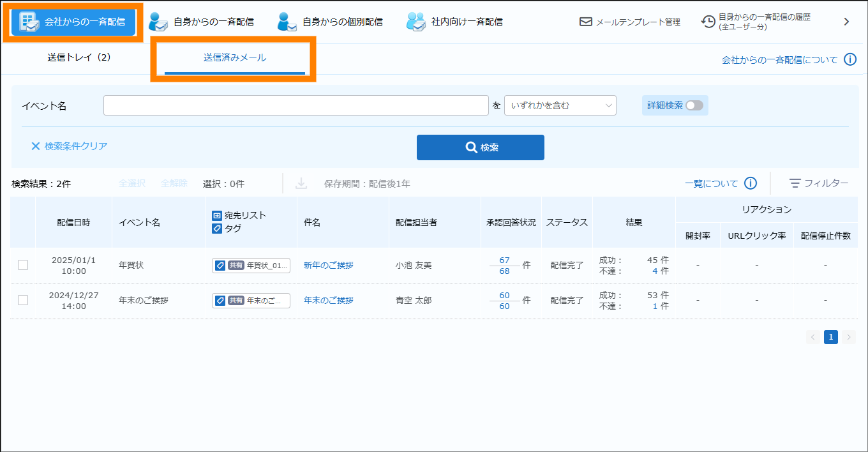The height and width of the screenshot is (452, 868).
Task: Switch to 送信トレイ (2) tab
Action: (x=79, y=57)
